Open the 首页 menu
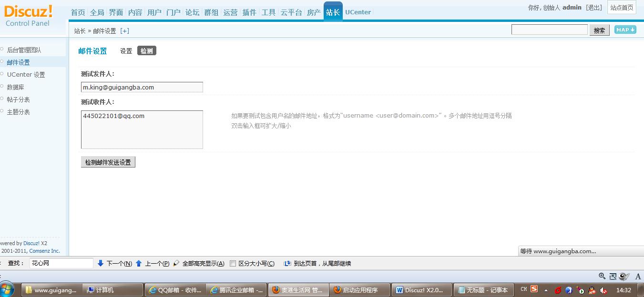This screenshot has width=644, height=297. pyautogui.click(x=78, y=12)
